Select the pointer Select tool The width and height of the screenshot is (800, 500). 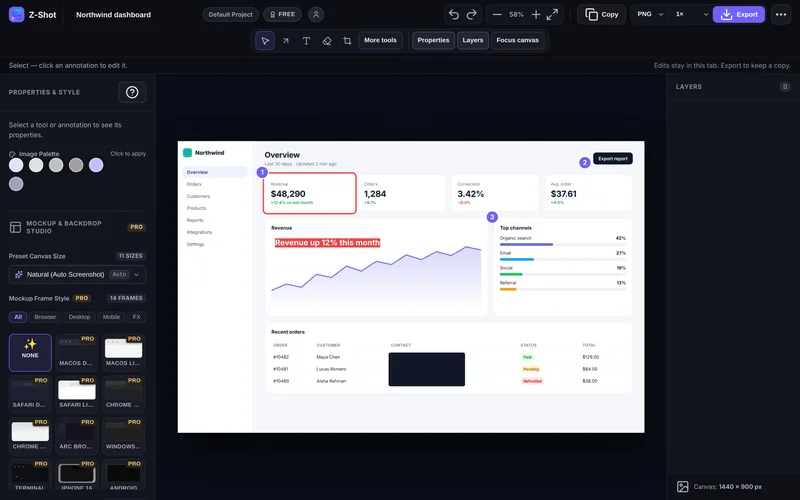(x=265, y=40)
